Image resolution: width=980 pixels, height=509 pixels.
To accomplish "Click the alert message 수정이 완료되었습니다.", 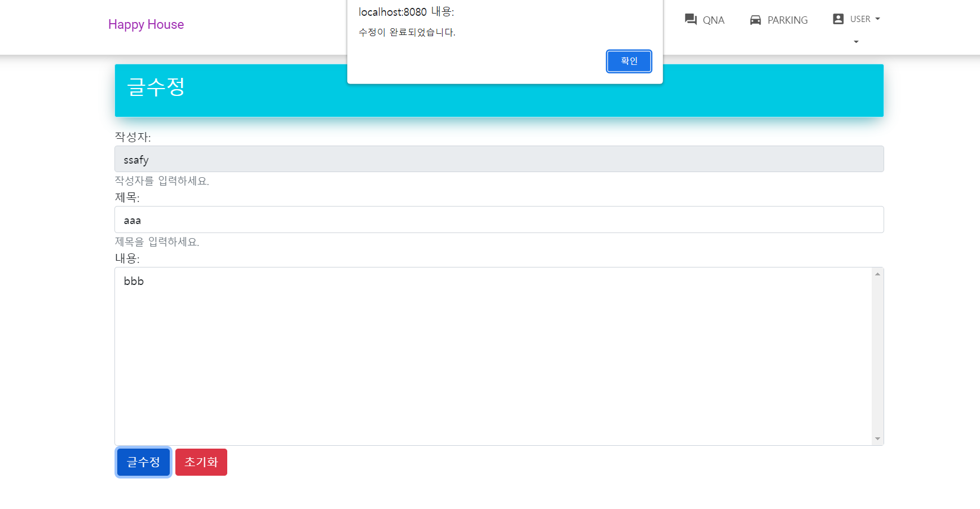I will pos(407,32).
